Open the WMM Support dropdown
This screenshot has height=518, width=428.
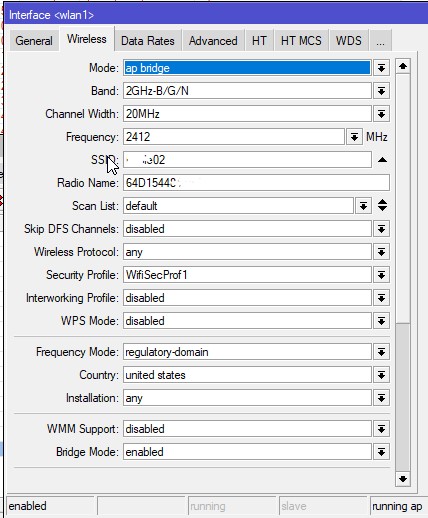[381, 429]
